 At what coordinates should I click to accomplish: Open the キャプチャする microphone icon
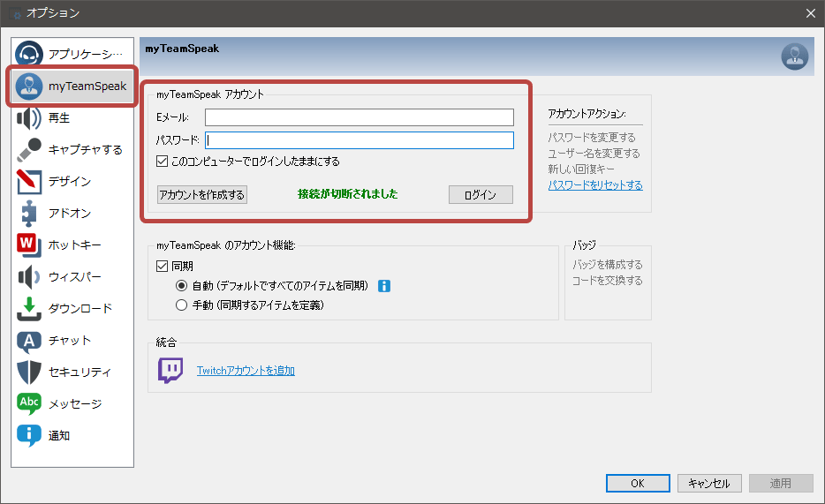tap(29, 150)
